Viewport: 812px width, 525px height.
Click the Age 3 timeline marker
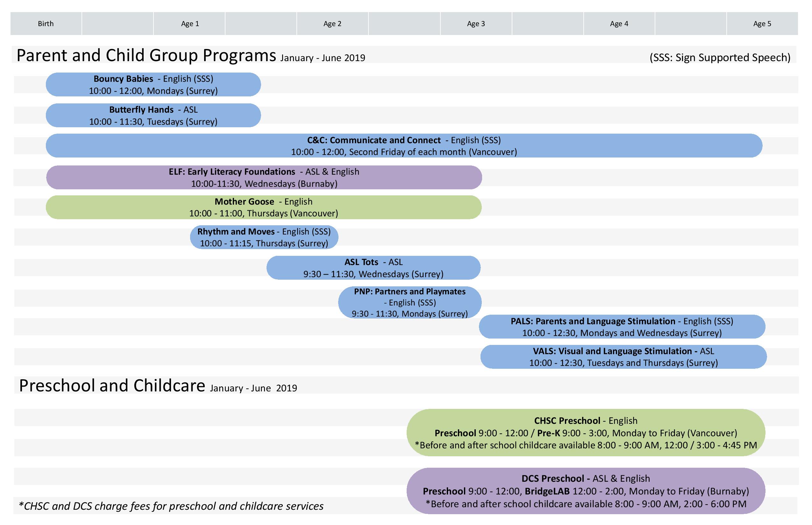(476, 24)
